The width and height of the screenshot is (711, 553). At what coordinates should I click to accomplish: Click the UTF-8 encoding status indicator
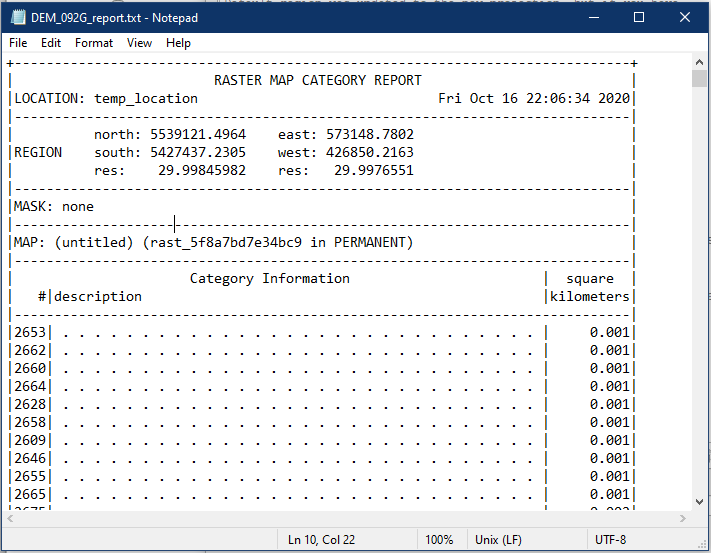(611, 540)
